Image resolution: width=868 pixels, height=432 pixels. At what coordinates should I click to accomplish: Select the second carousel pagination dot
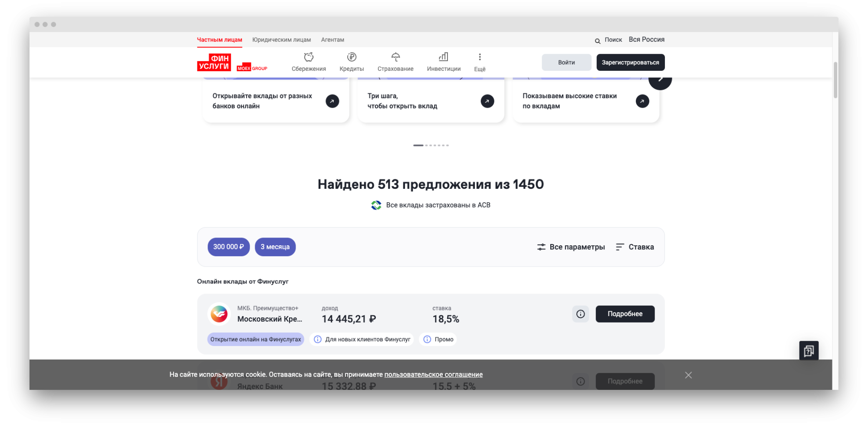click(x=426, y=145)
